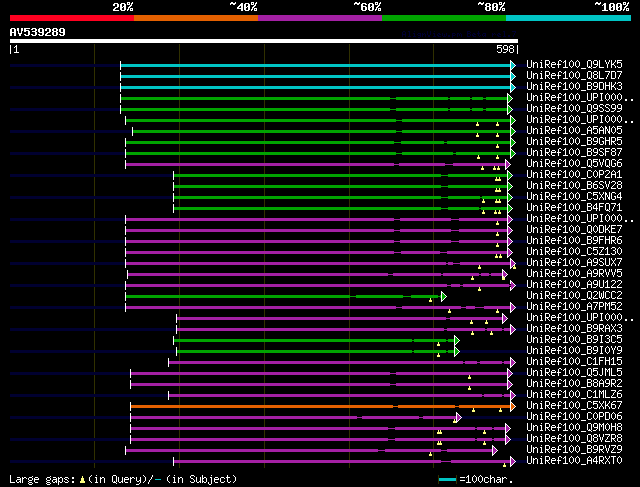Click the green ~80% legend segment
This screenshot has height=487, width=640.
[x=444, y=18]
